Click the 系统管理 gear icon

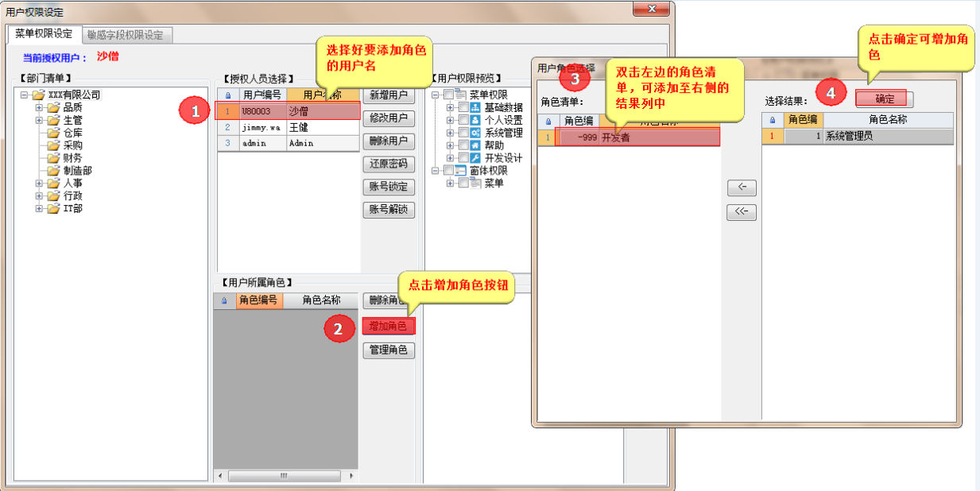476,133
